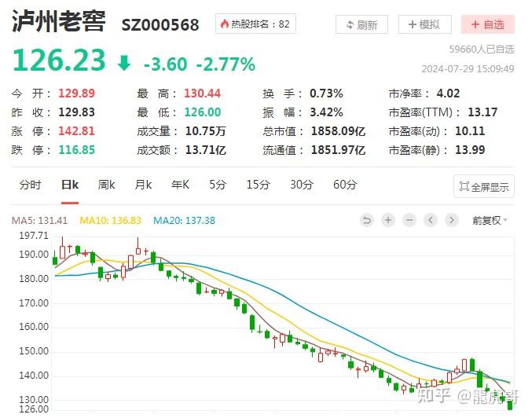Click the 总市值 value 1858.09亿

point(338,131)
